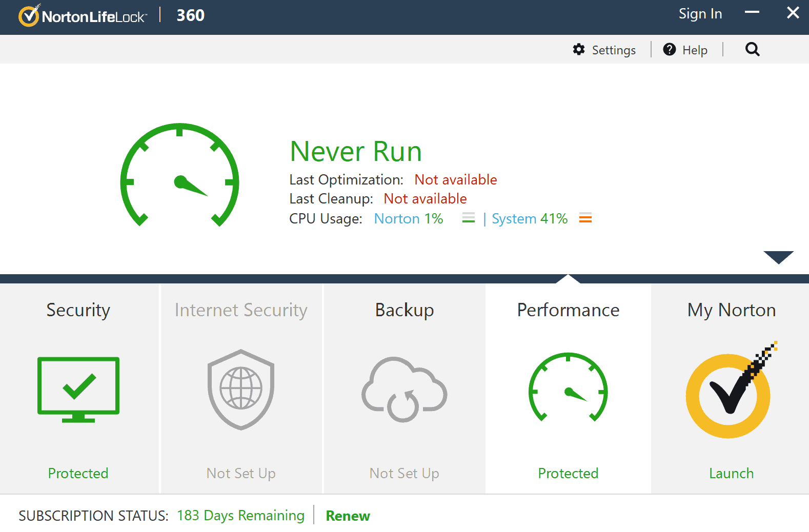Close the Norton 360 window
Viewport: 809px width, 532px height.
pos(793,12)
